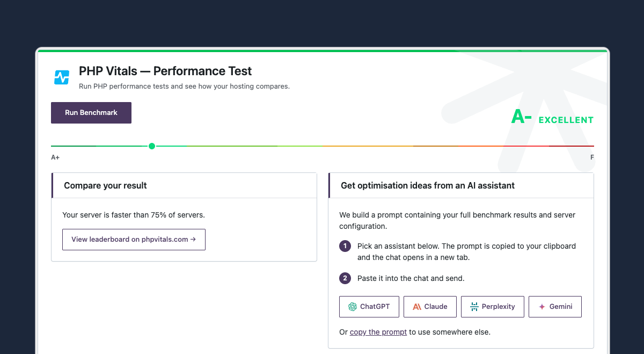Click 'Paste it into the chat and send.' text
The height and width of the screenshot is (354, 644).
[411, 278]
